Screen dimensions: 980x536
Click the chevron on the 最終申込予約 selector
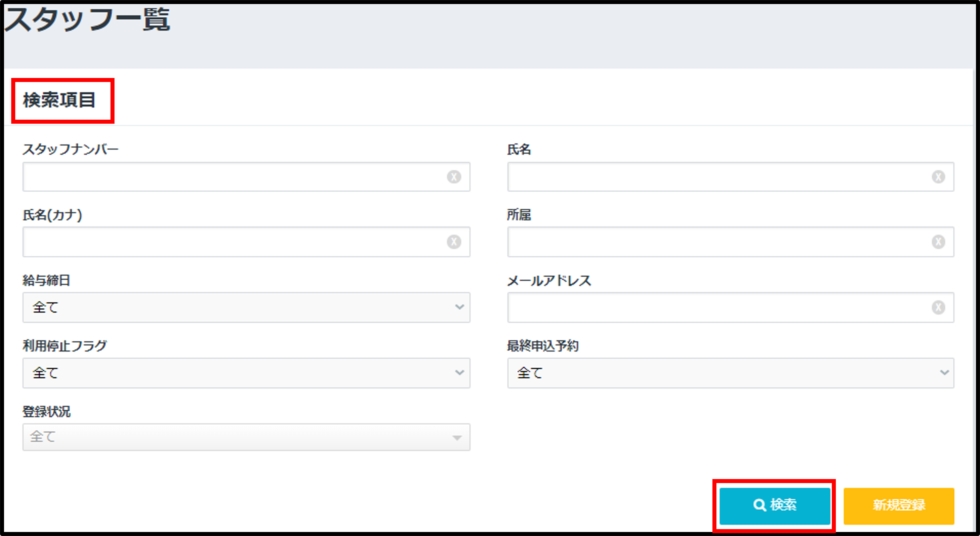pos(945,373)
